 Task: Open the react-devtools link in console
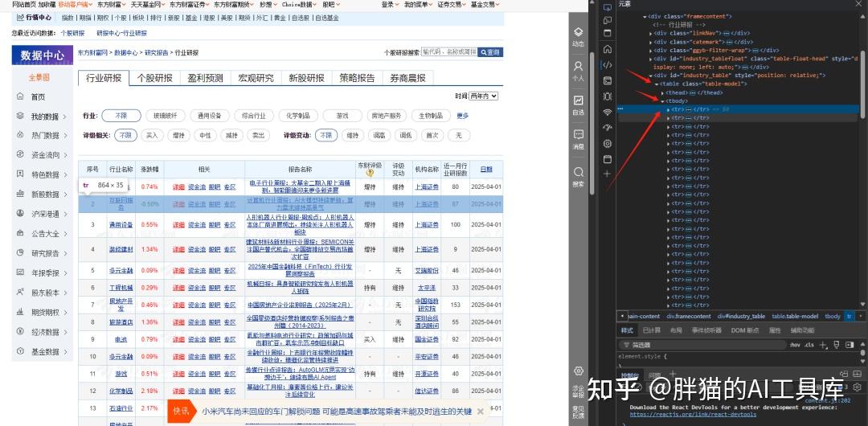pyautogui.click(x=693, y=414)
